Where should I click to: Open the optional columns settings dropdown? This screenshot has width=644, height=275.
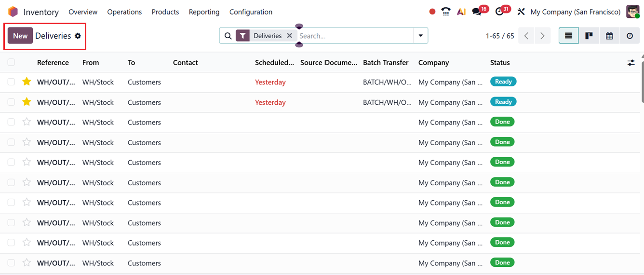tap(631, 63)
